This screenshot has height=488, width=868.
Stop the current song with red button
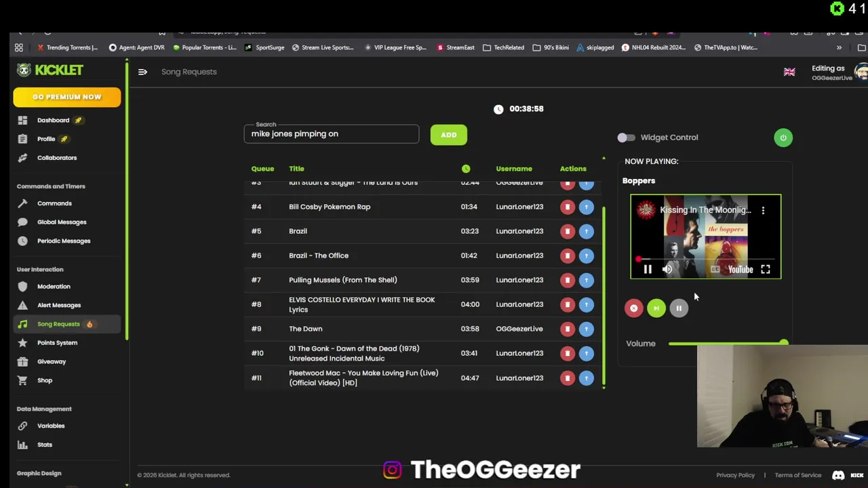(633, 308)
